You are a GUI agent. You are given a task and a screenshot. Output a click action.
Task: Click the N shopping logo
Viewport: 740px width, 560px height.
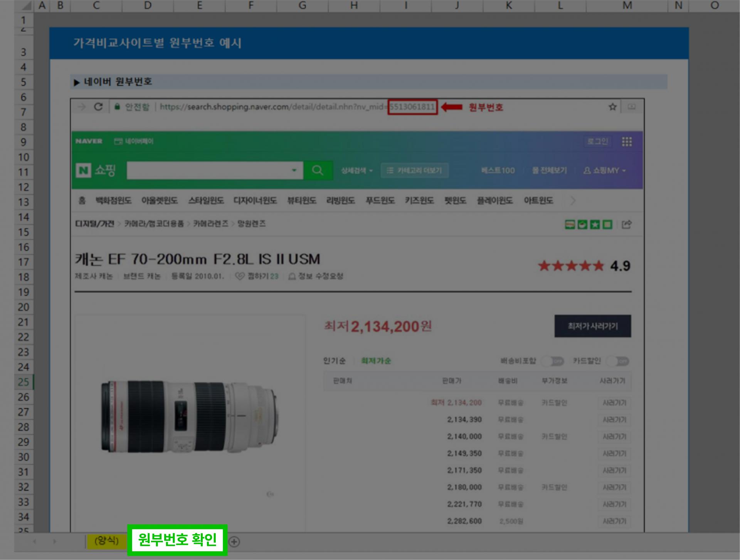(96, 170)
